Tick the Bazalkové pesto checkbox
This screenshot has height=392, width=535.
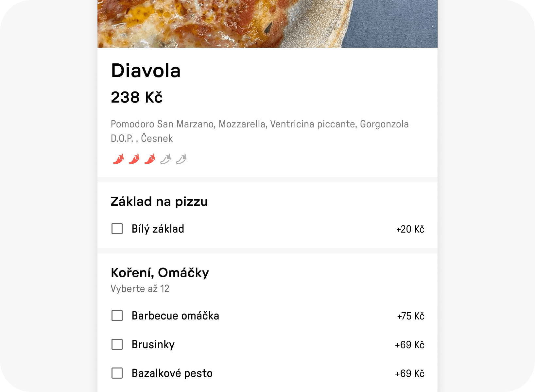(x=117, y=373)
